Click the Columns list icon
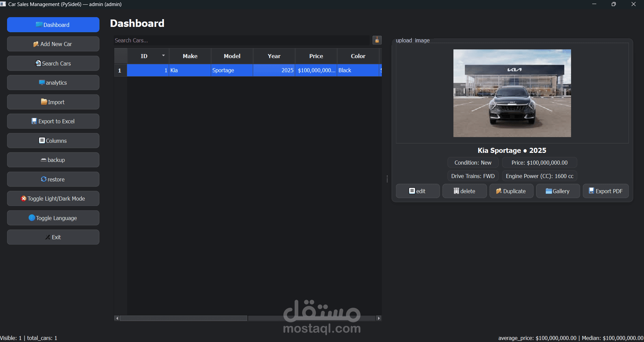The width and height of the screenshot is (644, 342). 42,140
